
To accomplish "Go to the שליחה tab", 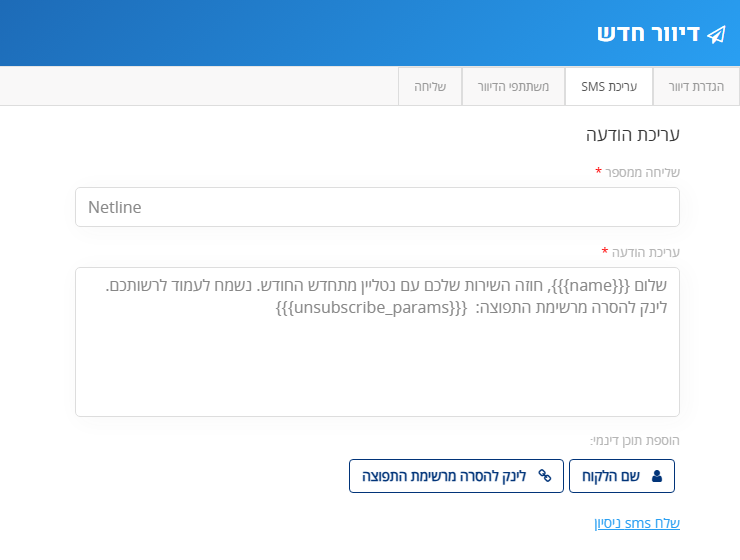I will tap(430, 87).
